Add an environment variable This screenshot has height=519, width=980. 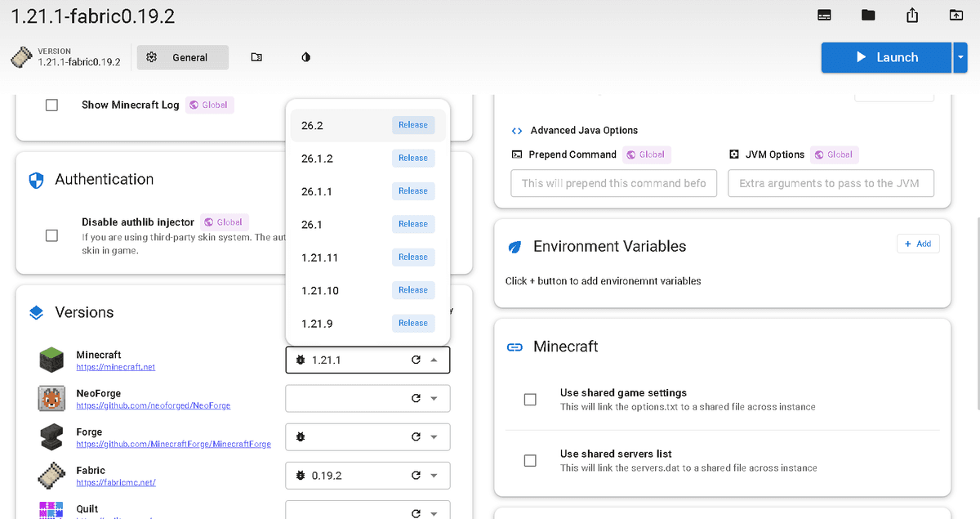click(x=918, y=244)
